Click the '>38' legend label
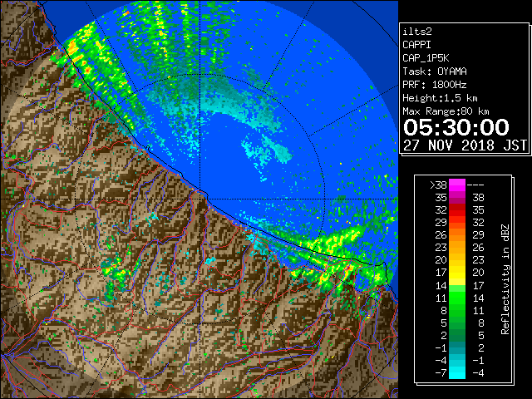The width and height of the screenshot is (532, 399). pyautogui.click(x=439, y=185)
